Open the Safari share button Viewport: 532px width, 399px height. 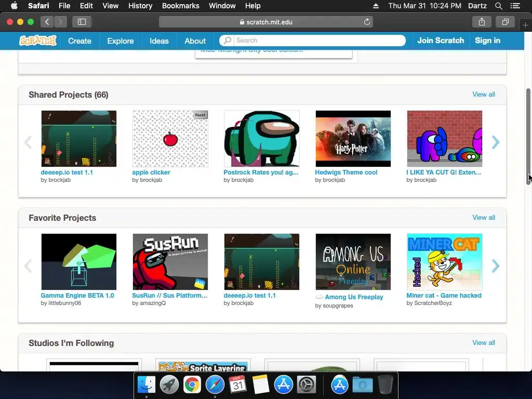(x=482, y=22)
